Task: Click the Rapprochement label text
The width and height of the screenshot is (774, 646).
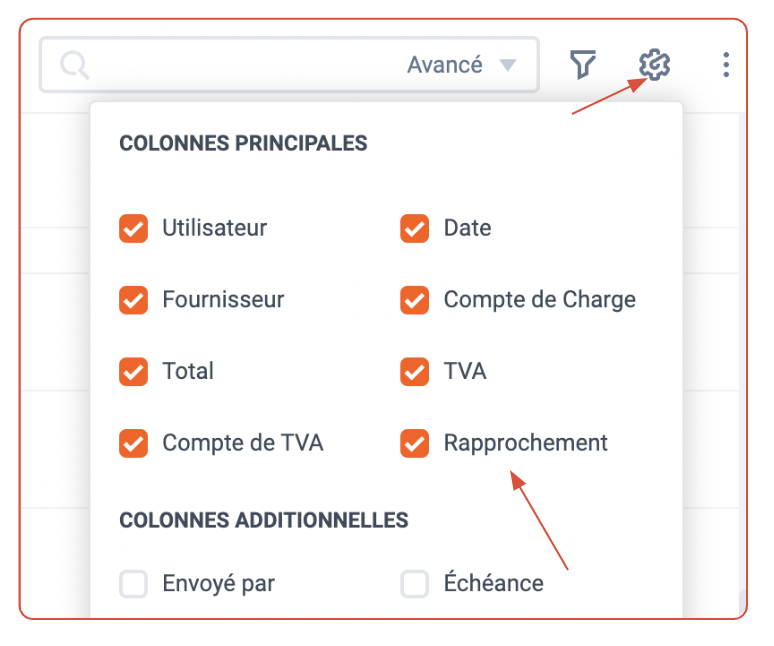Action: [x=526, y=443]
